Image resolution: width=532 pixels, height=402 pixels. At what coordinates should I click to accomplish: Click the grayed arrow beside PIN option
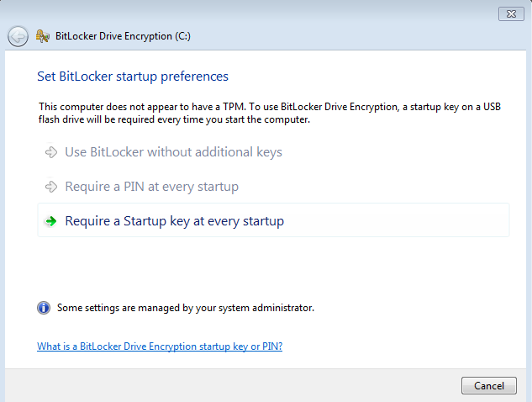coord(51,187)
